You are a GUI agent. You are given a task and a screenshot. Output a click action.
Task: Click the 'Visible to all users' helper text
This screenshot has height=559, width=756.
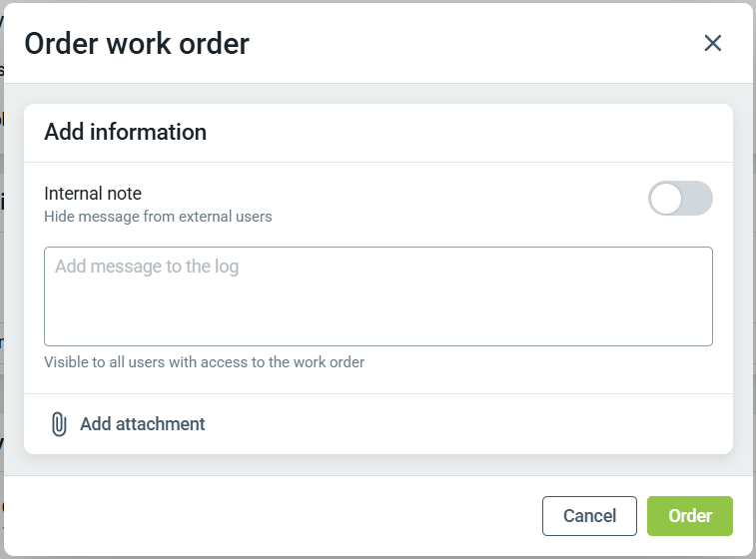click(x=204, y=362)
